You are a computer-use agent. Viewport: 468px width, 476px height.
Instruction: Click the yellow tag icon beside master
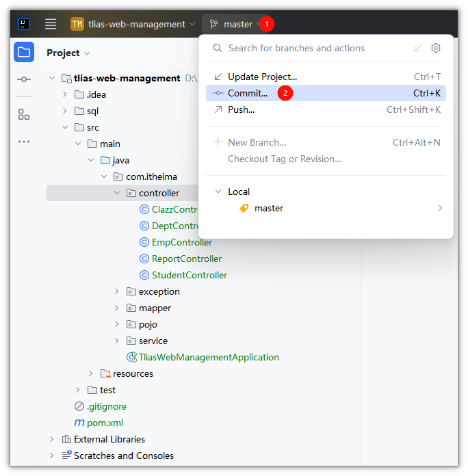244,208
